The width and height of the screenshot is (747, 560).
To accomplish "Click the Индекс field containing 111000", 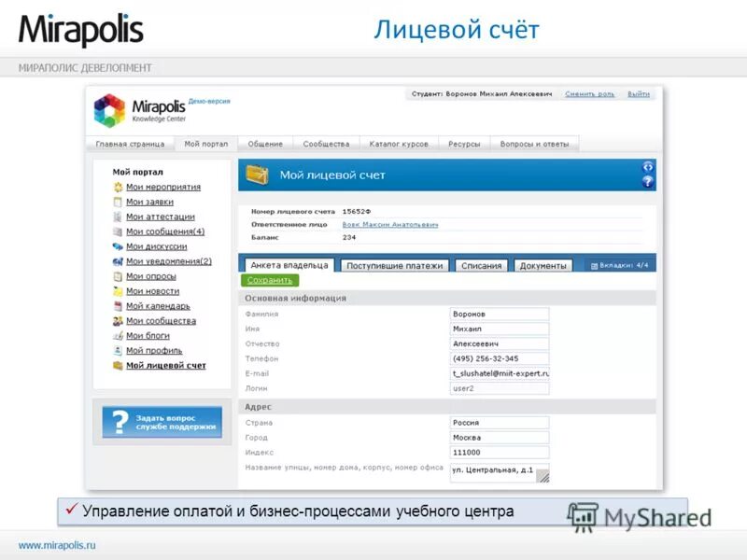I will 500,453.
